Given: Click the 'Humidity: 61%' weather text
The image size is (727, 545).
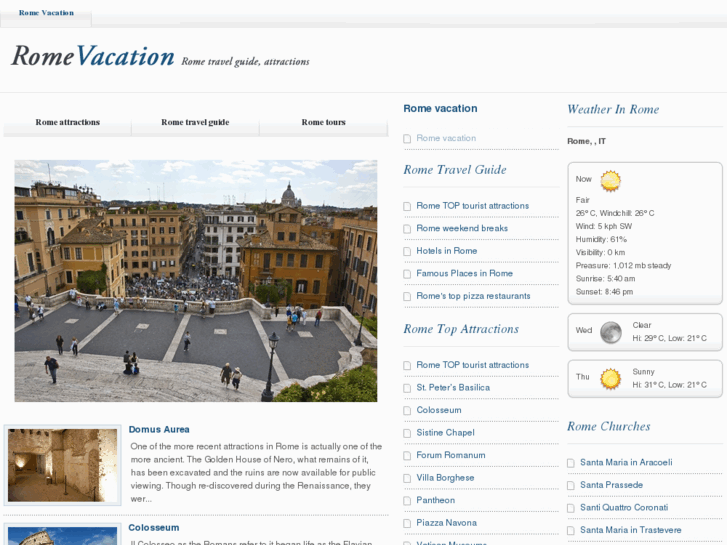Looking at the screenshot, I should (601, 239).
